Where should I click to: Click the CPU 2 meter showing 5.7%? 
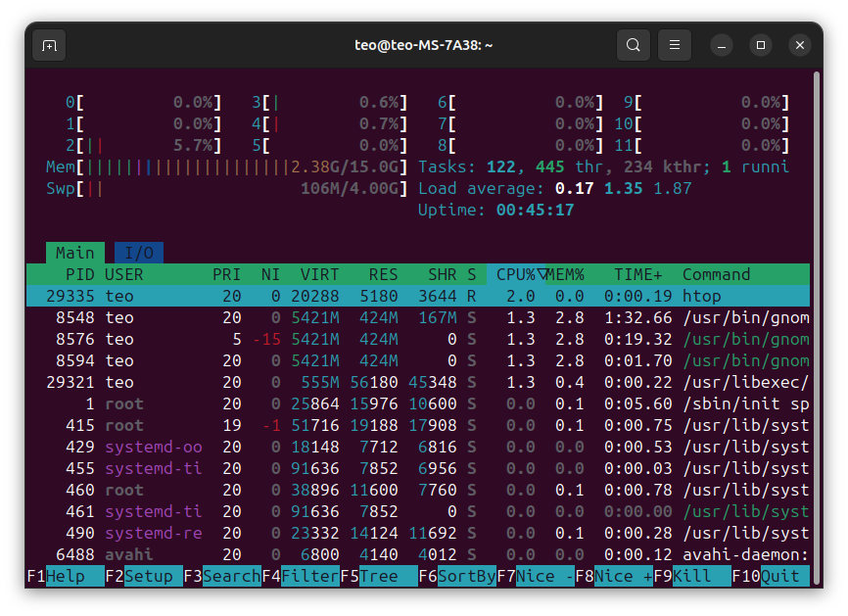coord(143,146)
